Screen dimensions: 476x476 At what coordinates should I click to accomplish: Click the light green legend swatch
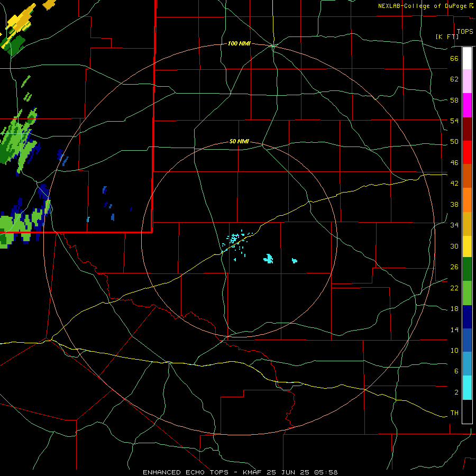467,293
